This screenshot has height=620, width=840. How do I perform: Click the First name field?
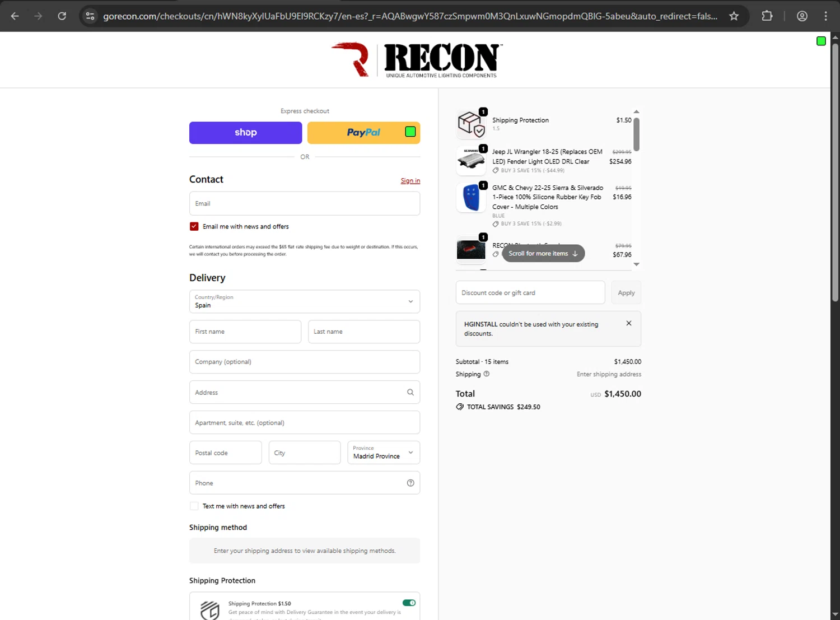pos(245,332)
